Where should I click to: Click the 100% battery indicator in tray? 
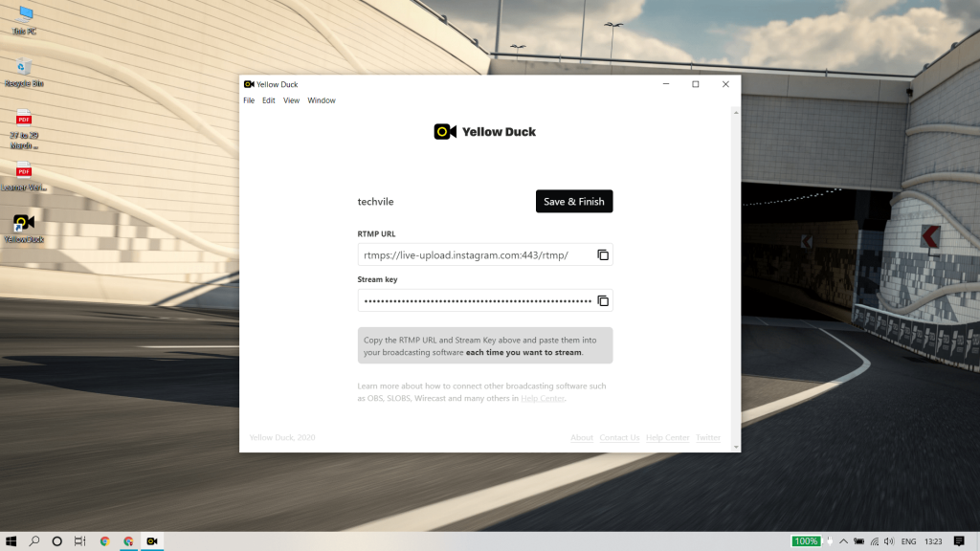(x=806, y=541)
